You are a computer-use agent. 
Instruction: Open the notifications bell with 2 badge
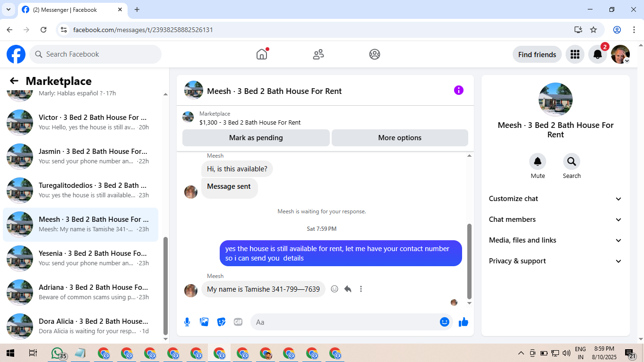pos(598,54)
